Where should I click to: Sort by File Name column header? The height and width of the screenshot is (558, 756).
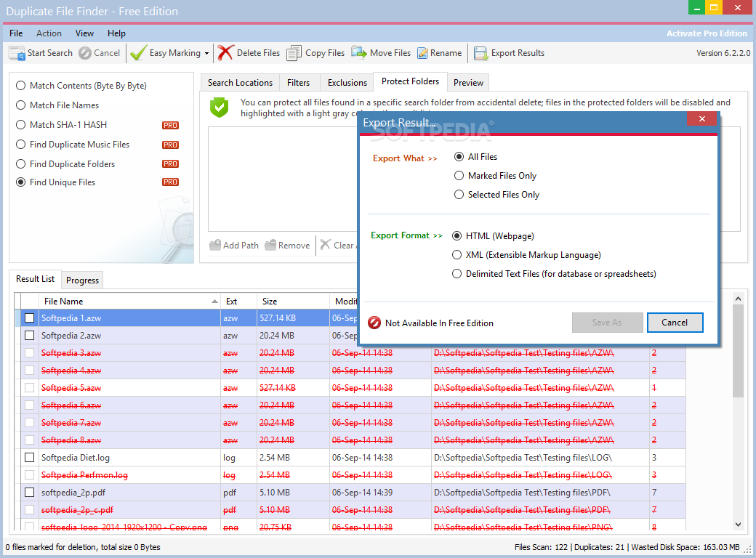tap(130, 302)
